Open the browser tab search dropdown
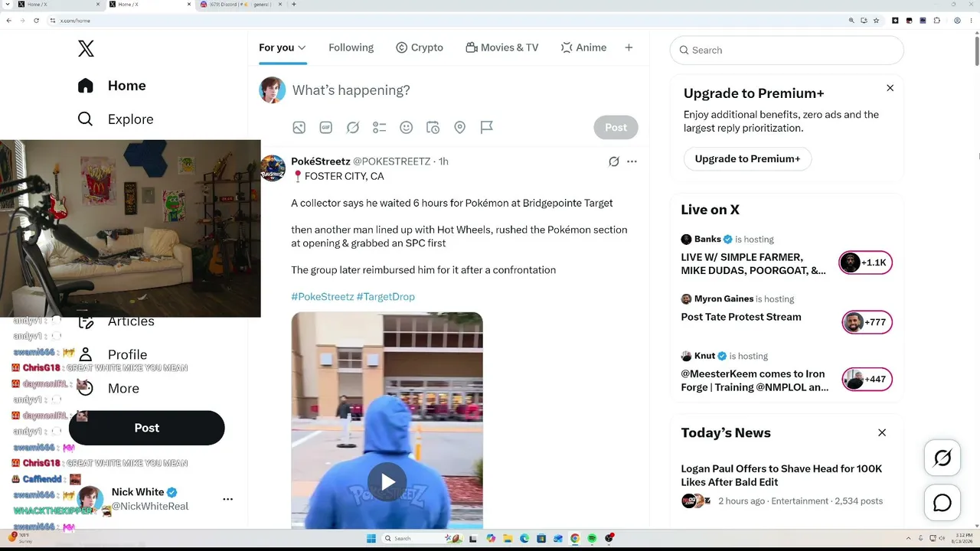Viewport: 980px width, 551px height. [x=7, y=5]
